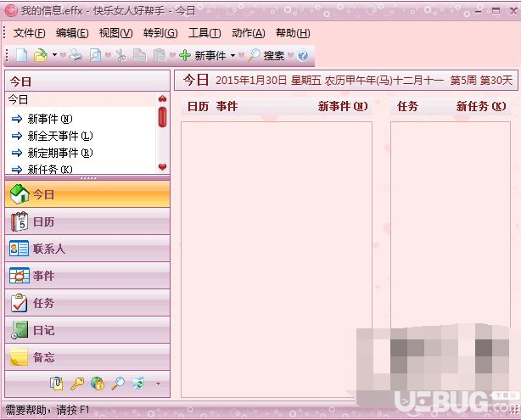
Task: Click the Copy toolbar icon
Action: [139, 55]
